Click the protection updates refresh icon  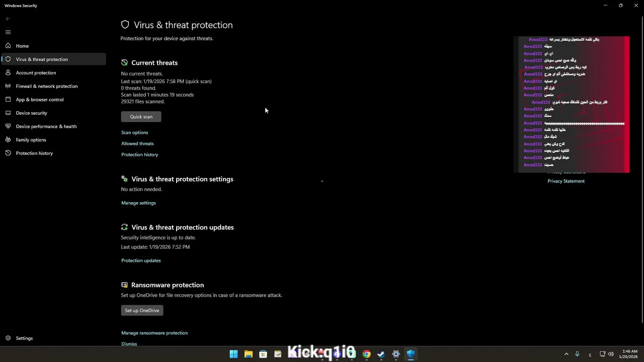pyautogui.click(x=124, y=227)
